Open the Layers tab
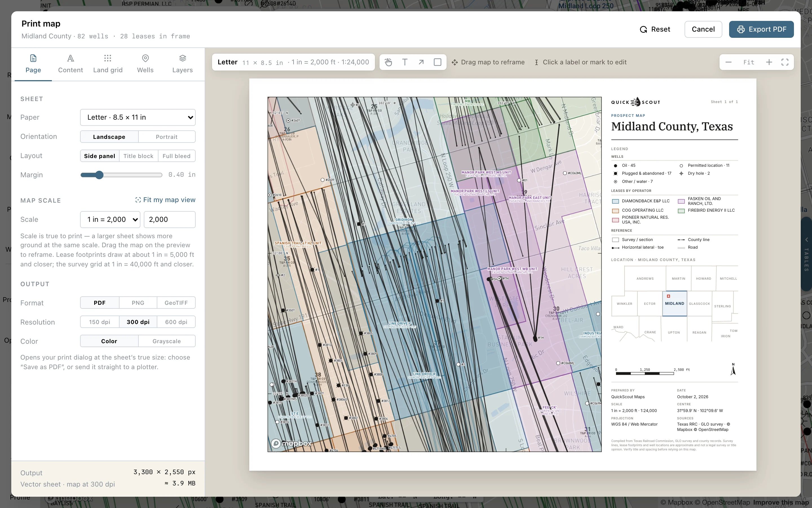Image resolution: width=812 pixels, height=508 pixels. tap(182, 64)
